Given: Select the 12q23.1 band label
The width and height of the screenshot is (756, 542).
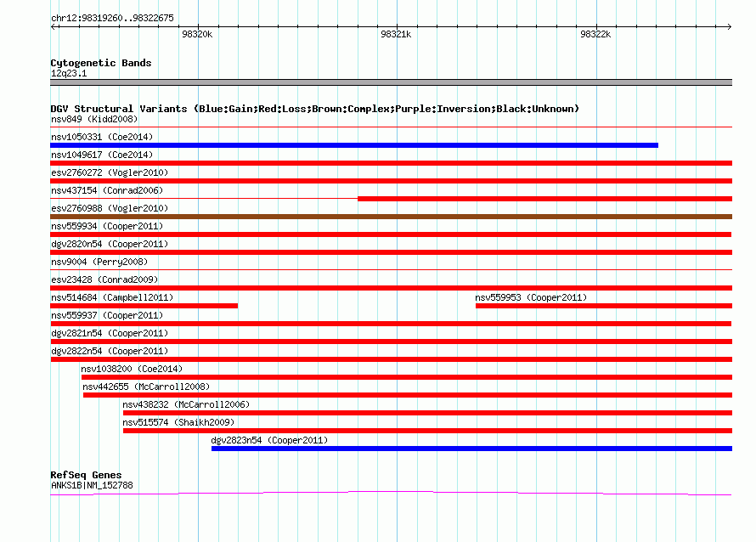Looking at the screenshot, I should coord(69,73).
